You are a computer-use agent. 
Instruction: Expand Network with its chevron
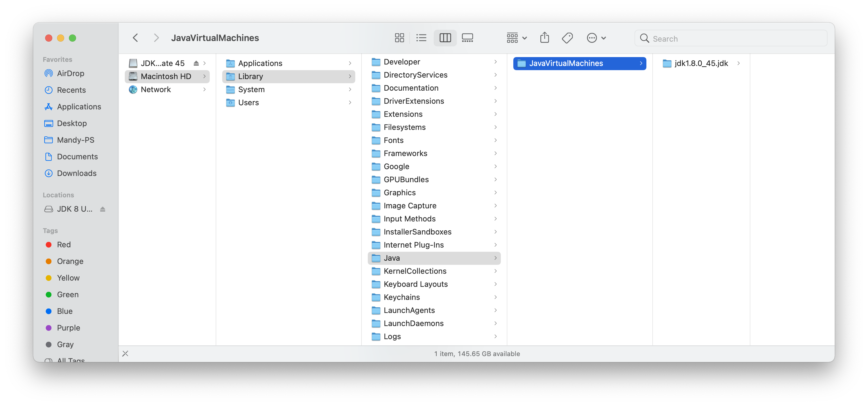[205, 89]
